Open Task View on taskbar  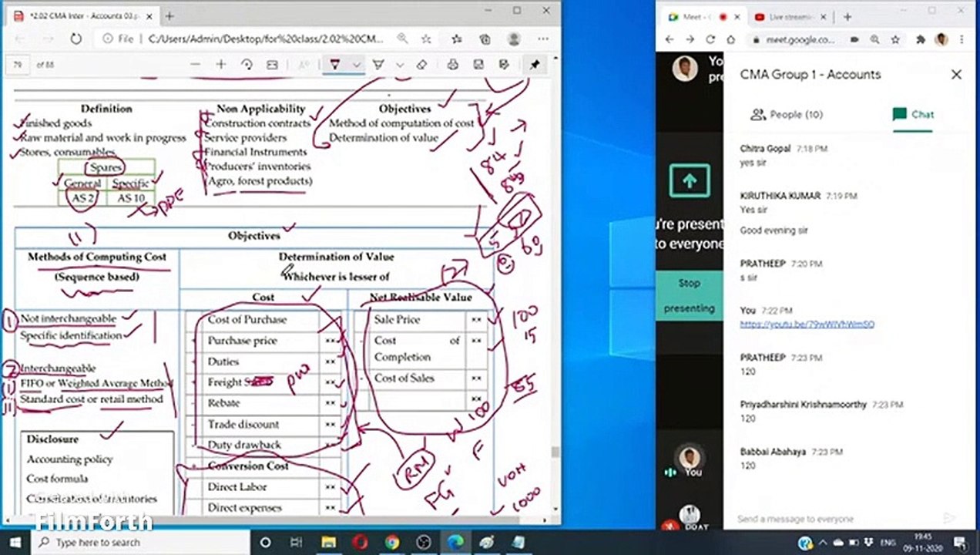tap(297, 543)
